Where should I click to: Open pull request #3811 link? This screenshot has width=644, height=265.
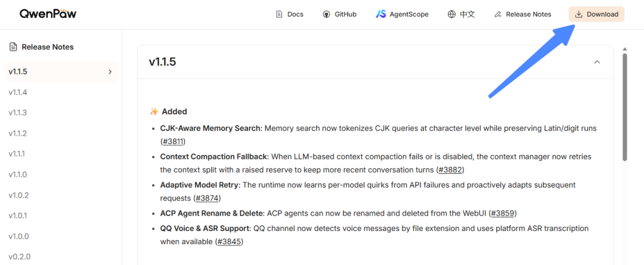click(173, 142)
